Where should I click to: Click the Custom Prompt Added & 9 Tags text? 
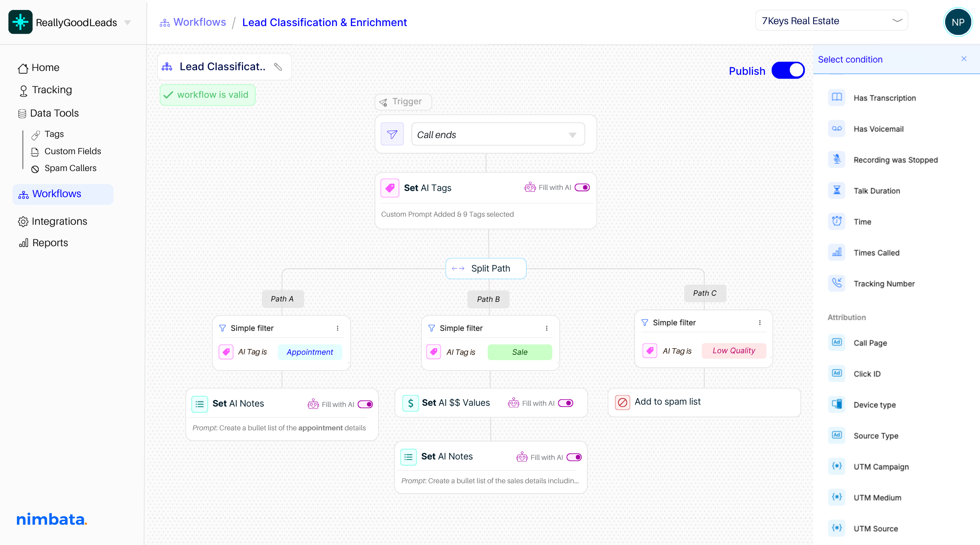coord(447,214)
